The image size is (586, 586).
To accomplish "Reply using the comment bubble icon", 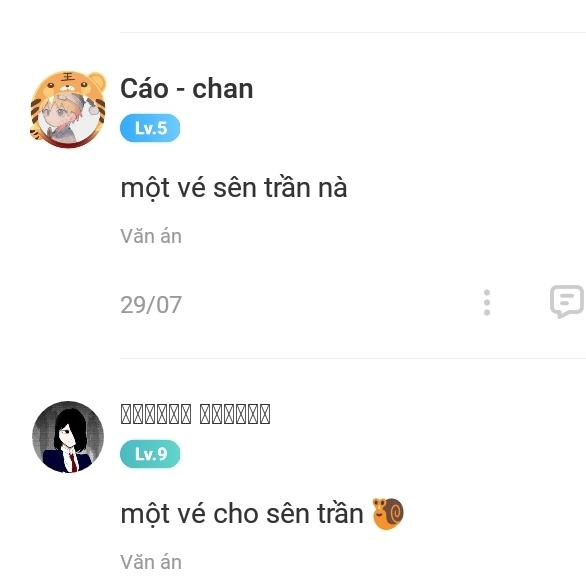I will pos(567,301).
